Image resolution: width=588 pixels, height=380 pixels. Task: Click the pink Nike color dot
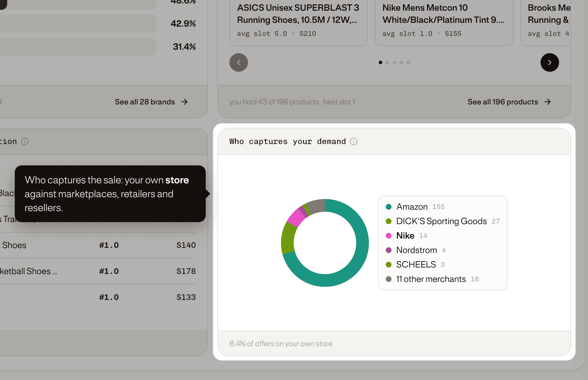389,236
